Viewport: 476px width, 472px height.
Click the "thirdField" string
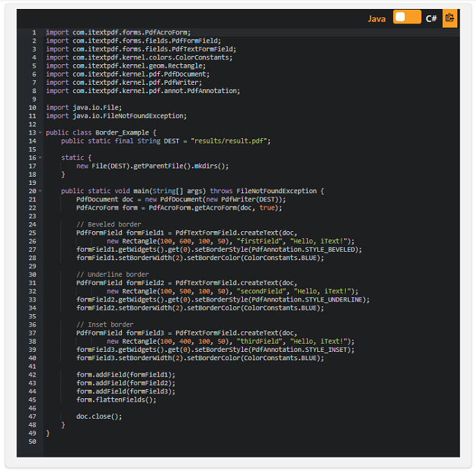pyautogui.click(x=259, y=342)
